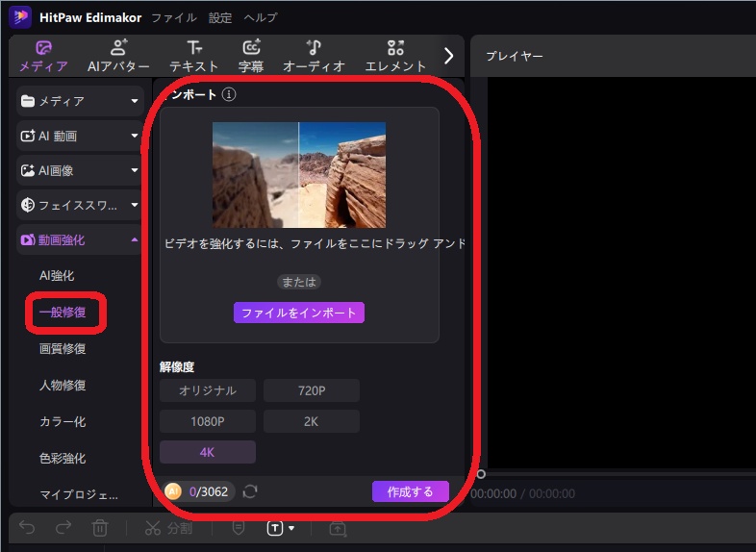
Task: Click the 分割 scissors tool
Action: tap(168, 528)
